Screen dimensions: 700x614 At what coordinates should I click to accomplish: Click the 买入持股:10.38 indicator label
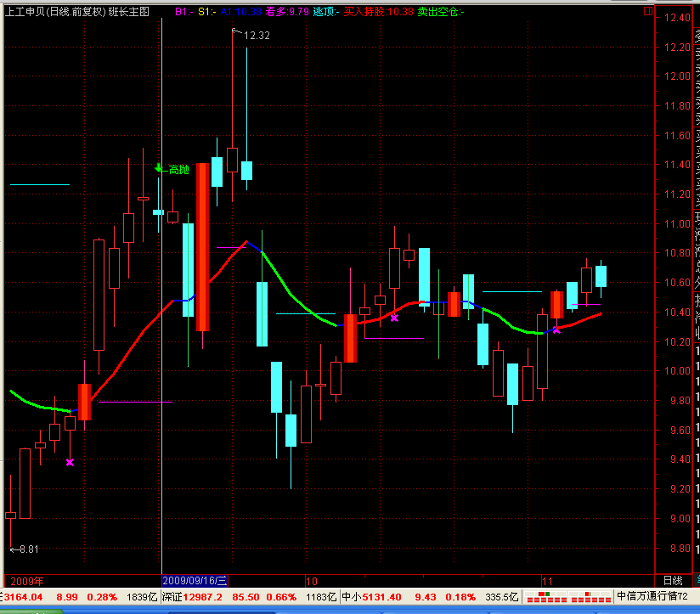click(379, 12)
